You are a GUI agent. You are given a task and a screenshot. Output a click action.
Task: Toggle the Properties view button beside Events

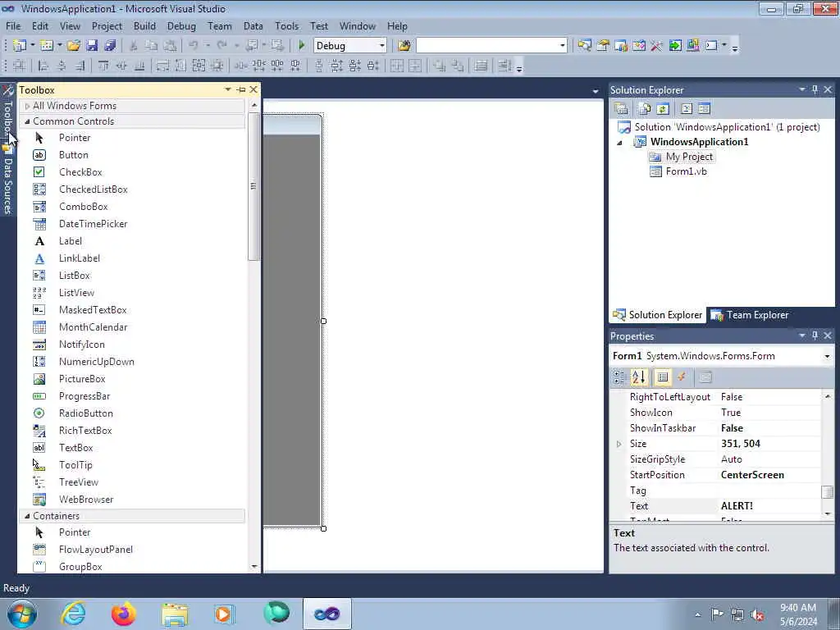click(x=663, y=377)
